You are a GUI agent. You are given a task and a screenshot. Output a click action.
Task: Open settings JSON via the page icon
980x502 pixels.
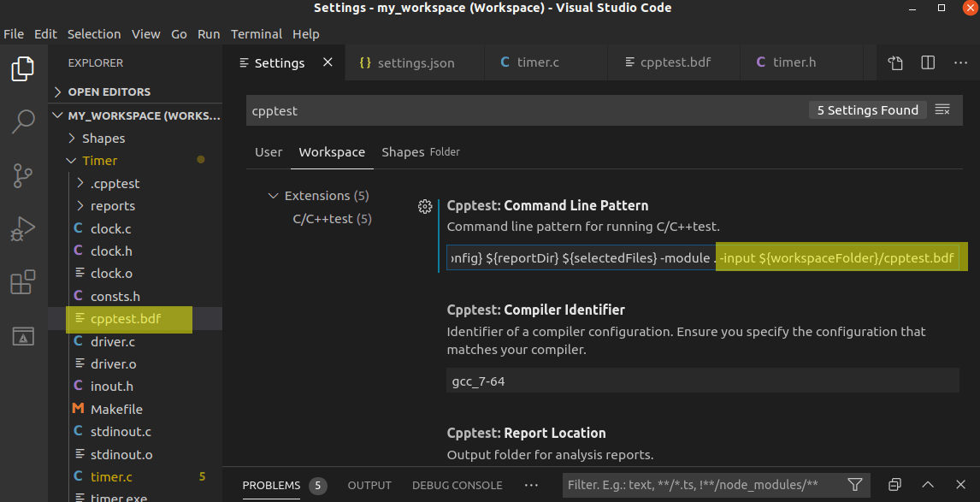point(894,62)
